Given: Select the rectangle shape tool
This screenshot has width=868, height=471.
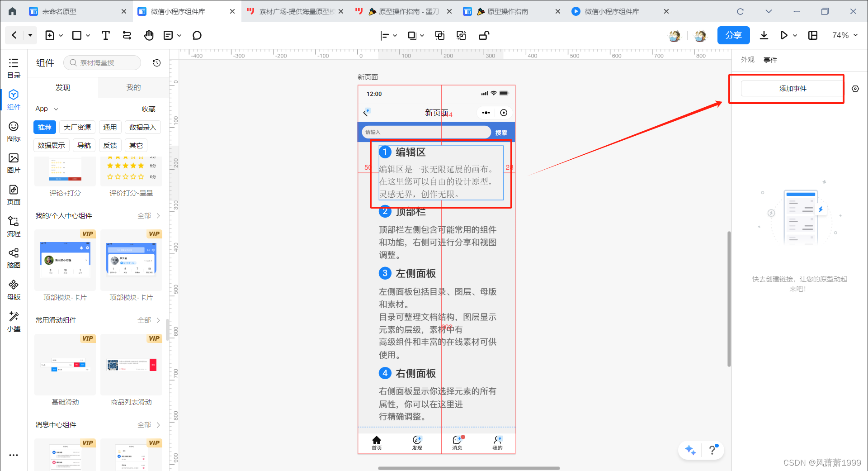Looking at the screenshot, I should [77, 35].
